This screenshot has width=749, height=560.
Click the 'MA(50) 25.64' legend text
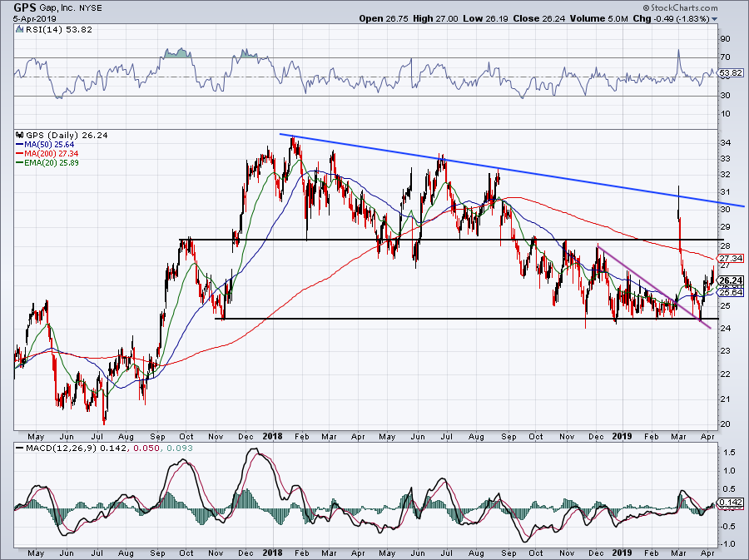click(49, 144)
